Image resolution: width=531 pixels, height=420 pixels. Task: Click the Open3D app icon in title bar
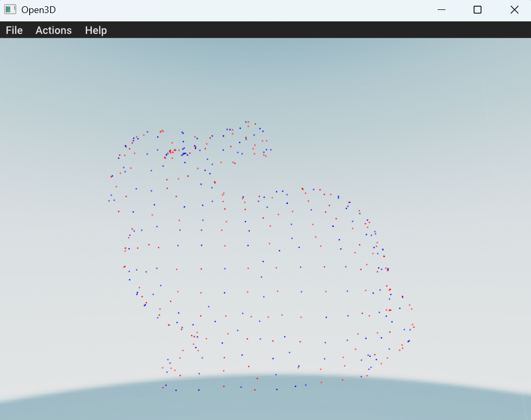(10, 9)
